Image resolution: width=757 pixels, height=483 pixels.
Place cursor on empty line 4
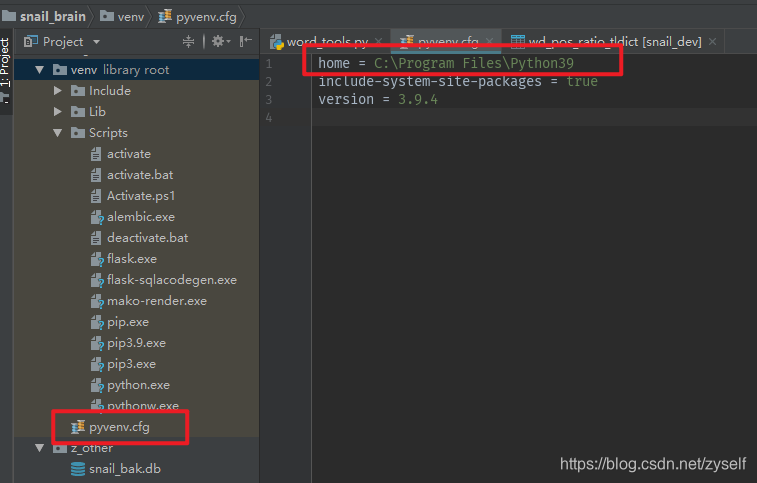tap(534, 117)
